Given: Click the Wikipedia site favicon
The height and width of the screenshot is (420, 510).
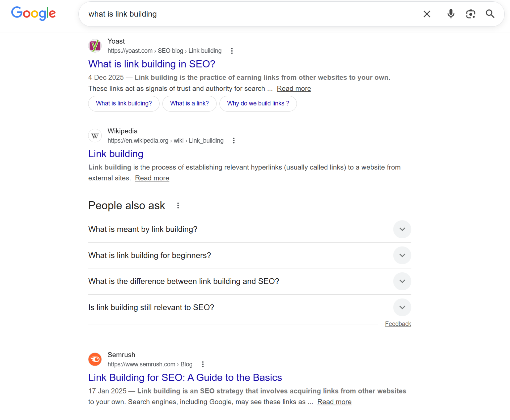Looking at the screenshot, I should point(95,135).
